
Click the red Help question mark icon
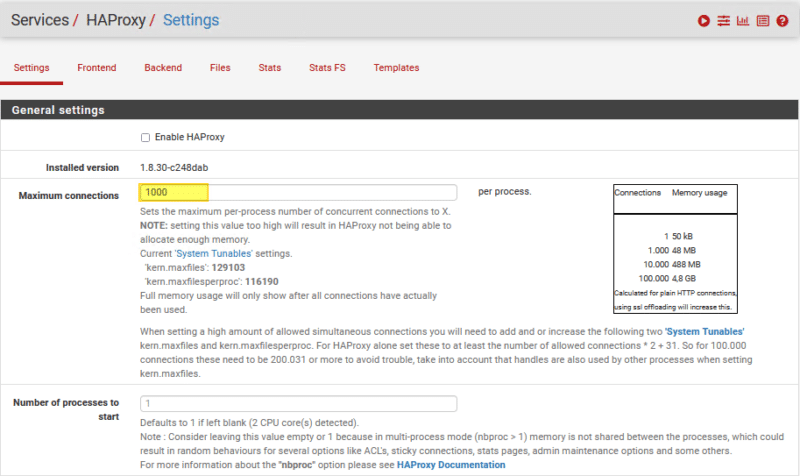tap(782, 21)
